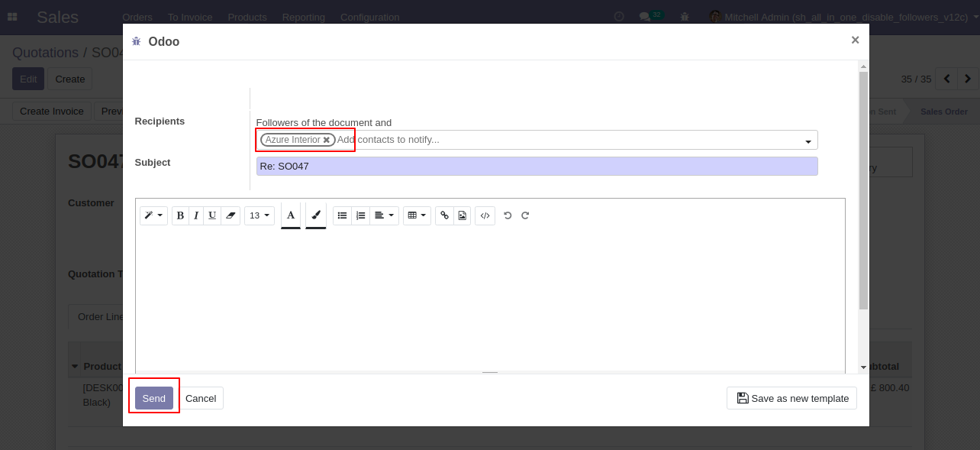Switch to code view in editor
The height and width of the screenshot is (450, 980).
coord(485,215)
